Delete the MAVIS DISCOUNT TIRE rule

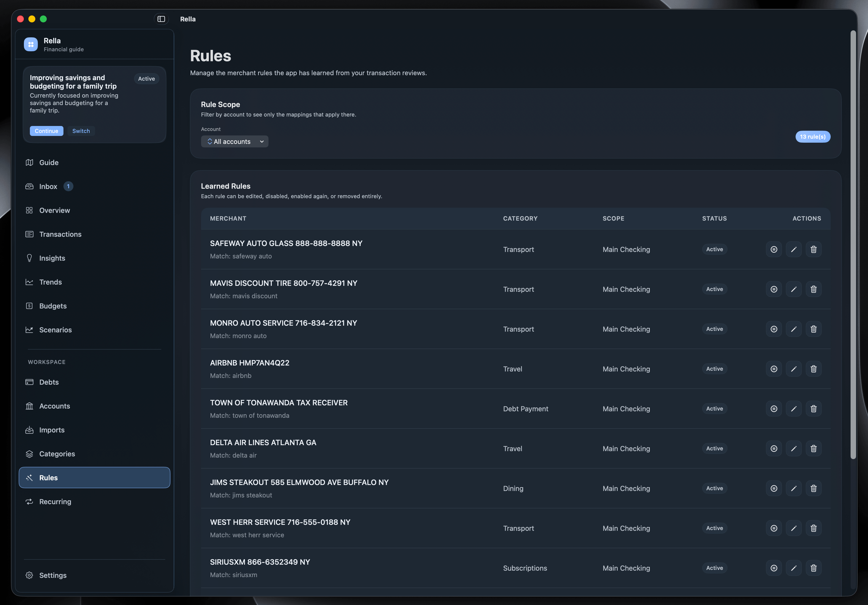point(814,289)
